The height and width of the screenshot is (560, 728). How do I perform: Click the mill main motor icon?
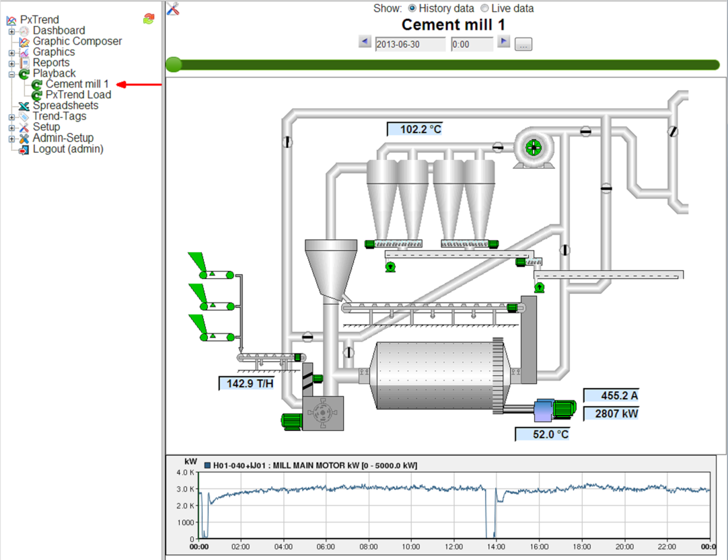click(x=555, y=409)
